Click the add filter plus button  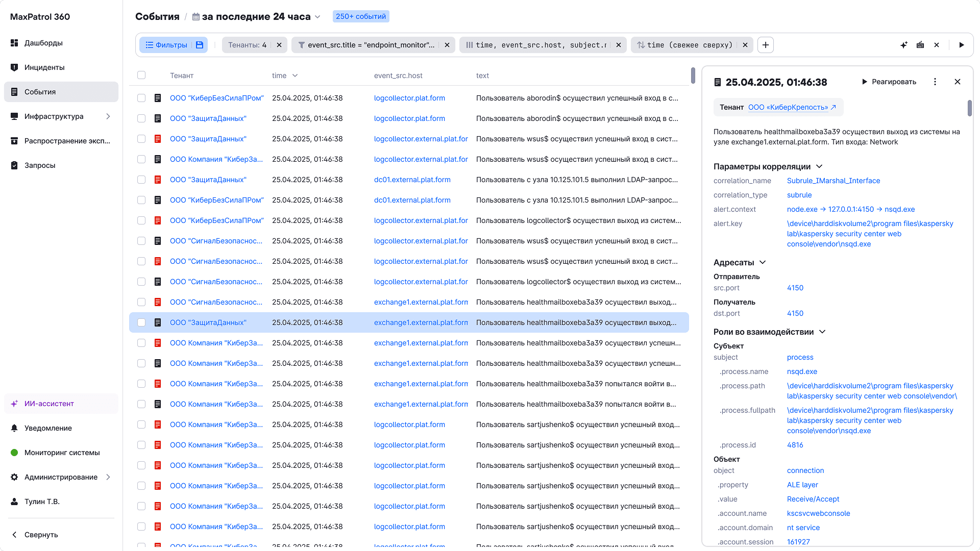(765, 45)
